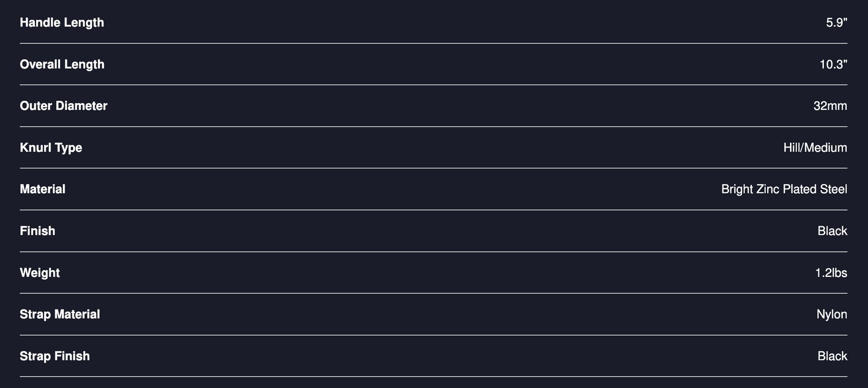
Task: Select the Material label
Action: tap(42, 189)
